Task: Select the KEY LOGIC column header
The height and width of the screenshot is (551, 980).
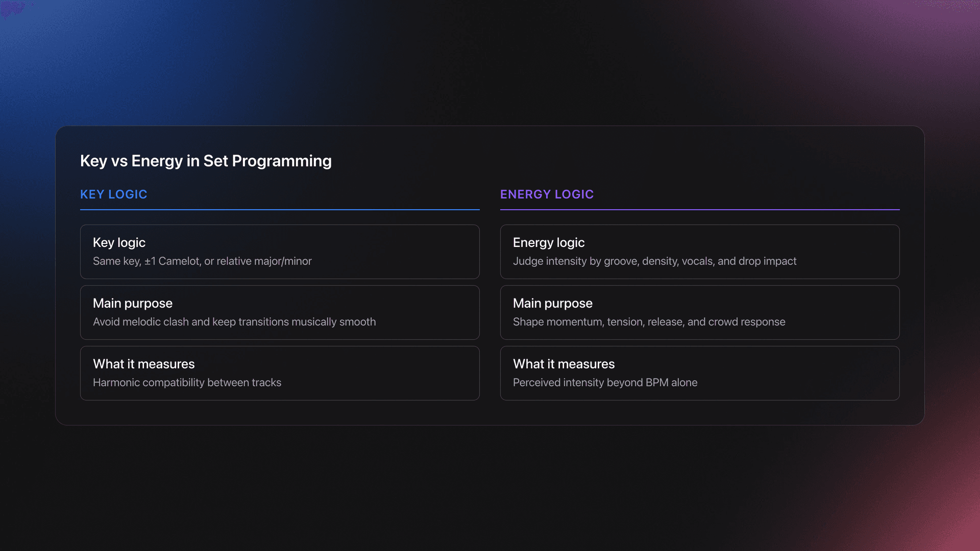Action: click(x=113, y=194)
